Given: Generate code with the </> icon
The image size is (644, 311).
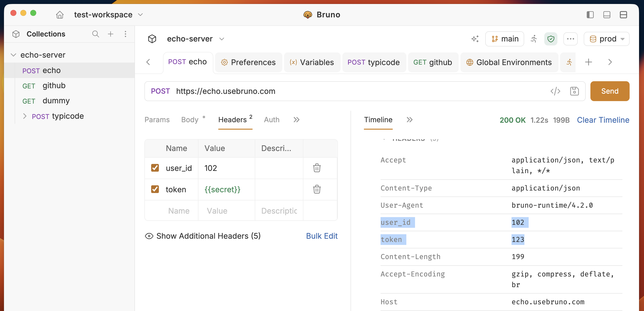Looking at the screenshot, I should (x=555, y=91).
